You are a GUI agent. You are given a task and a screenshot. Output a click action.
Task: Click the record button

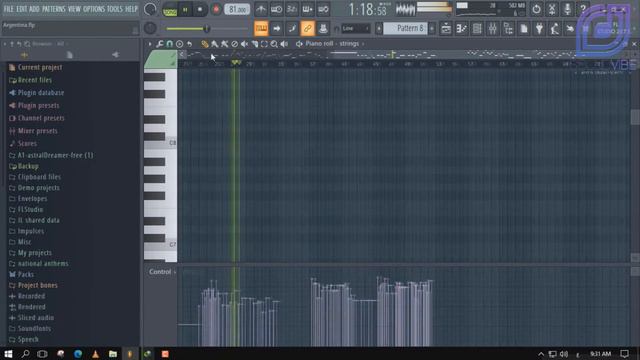[216, 9]
